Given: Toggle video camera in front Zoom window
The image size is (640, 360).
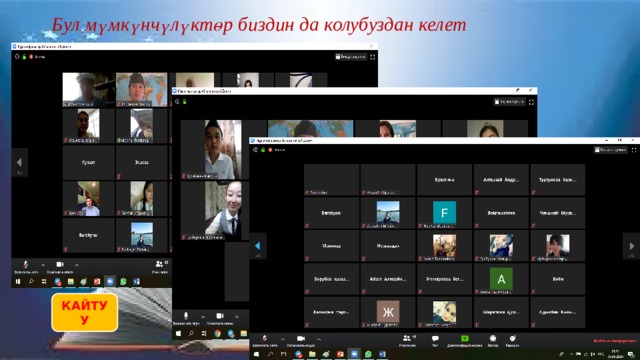Looking at the screenshot, I should (x=301, y=338).
